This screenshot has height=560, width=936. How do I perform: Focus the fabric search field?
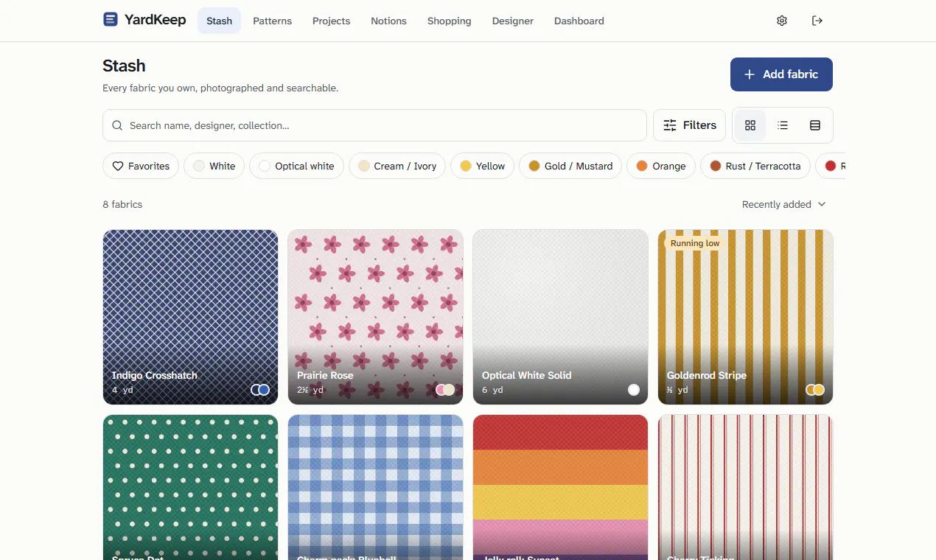(x=374, y=125)
